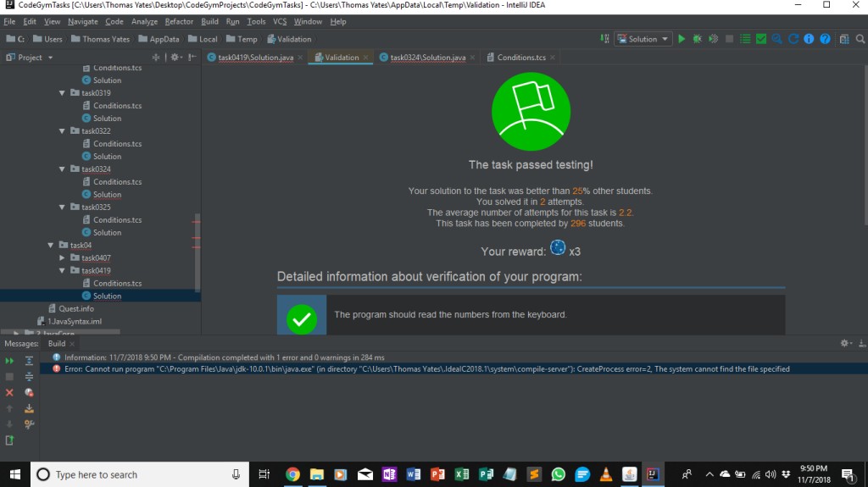
Task: Start debugging with the green bug icon
Action: (x=697, y=39)
